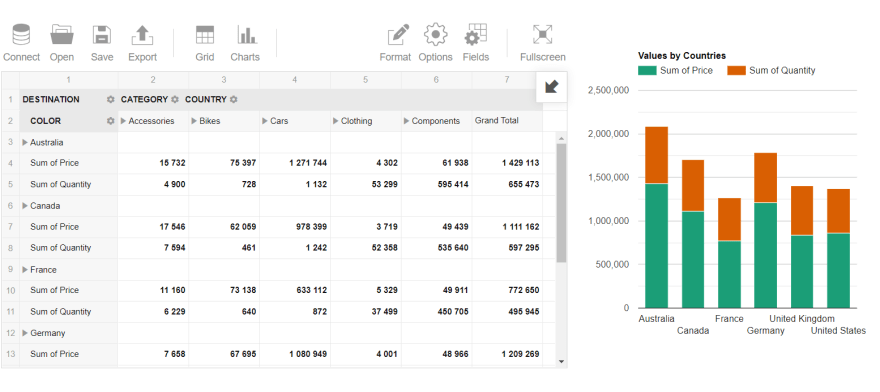Click France's green price bar
The width and height of the screenshot is (880, 392).
click(729, 275)
